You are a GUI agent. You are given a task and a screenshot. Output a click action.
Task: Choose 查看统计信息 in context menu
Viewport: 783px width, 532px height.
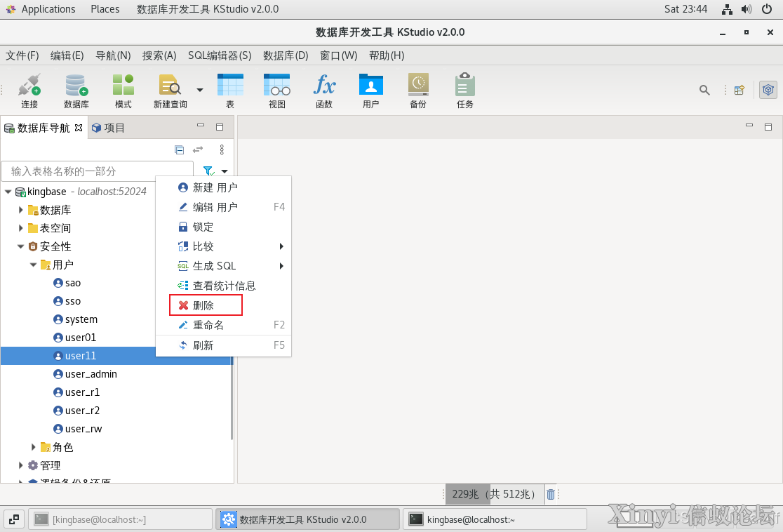tap(224, 286)
